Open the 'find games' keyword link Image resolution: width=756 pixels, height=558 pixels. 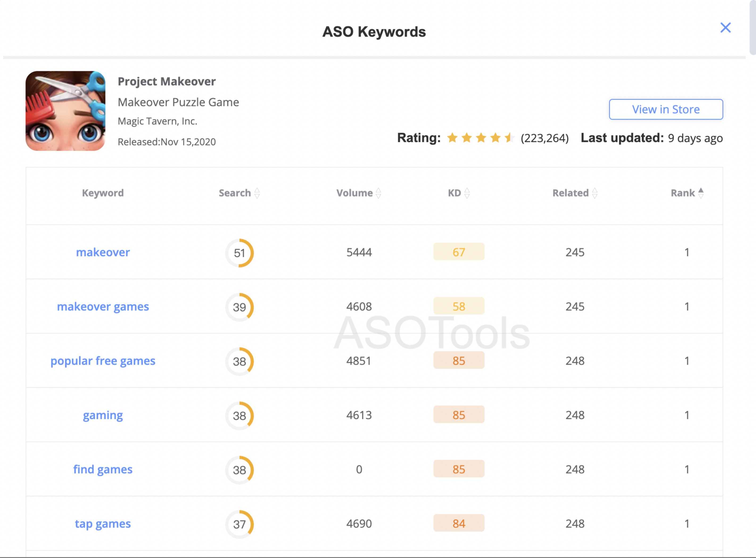coord(103,469)
